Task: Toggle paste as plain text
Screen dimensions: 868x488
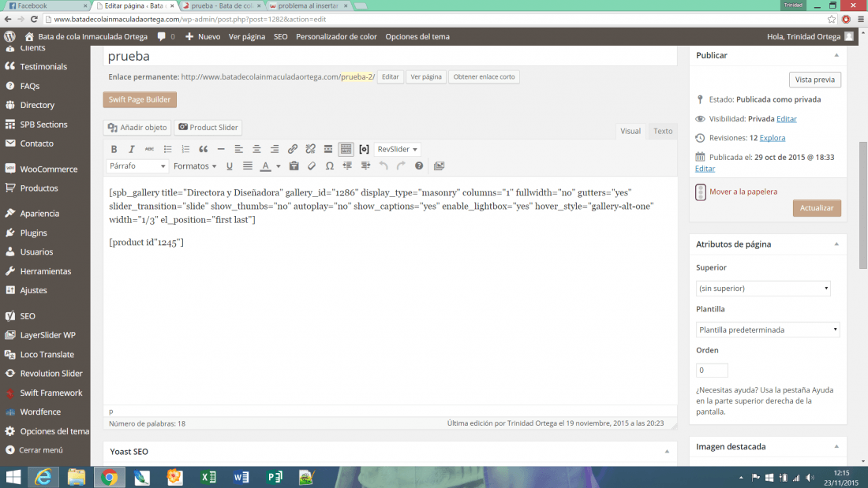Action: pyautogui.click(x=294, y=166)
